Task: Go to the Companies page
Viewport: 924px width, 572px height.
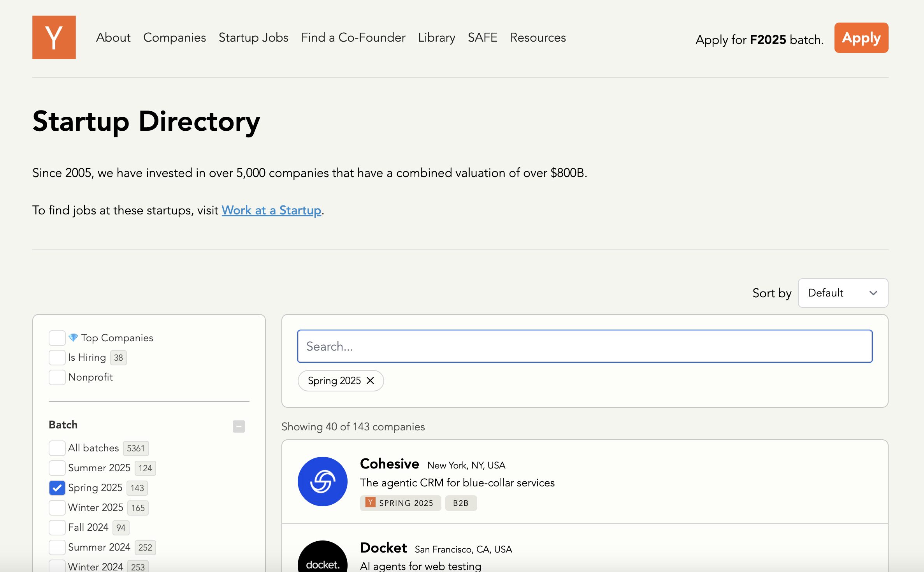Action: pos(174,37)
